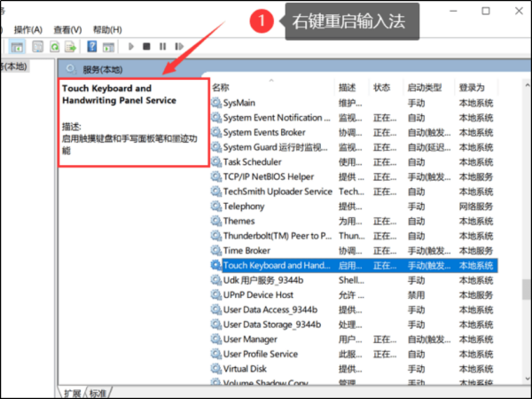This screenshot has height=399, width=532.
Task: Click the gear icon beside User Manager
Action: click(x=215, y=339)
